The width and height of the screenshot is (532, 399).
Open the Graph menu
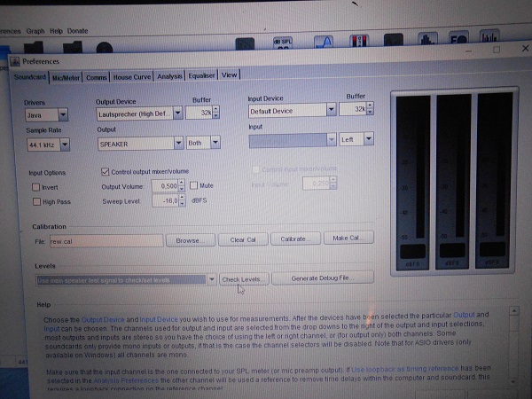tap(35, 31)
